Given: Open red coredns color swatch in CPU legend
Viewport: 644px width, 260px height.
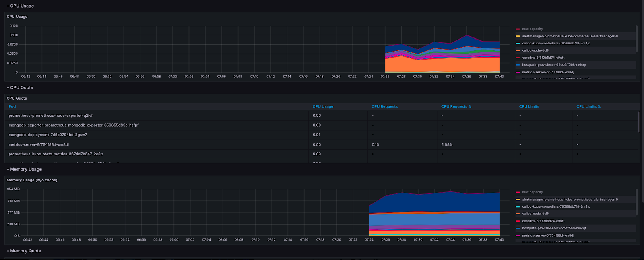Looking at the screenshot, I should click(x=518, y=58).
